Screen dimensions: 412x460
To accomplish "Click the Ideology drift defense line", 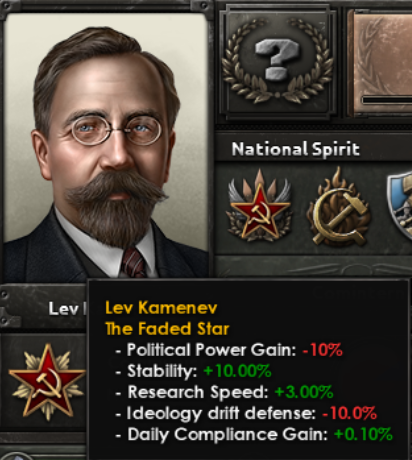I will [x=246, y=414].
